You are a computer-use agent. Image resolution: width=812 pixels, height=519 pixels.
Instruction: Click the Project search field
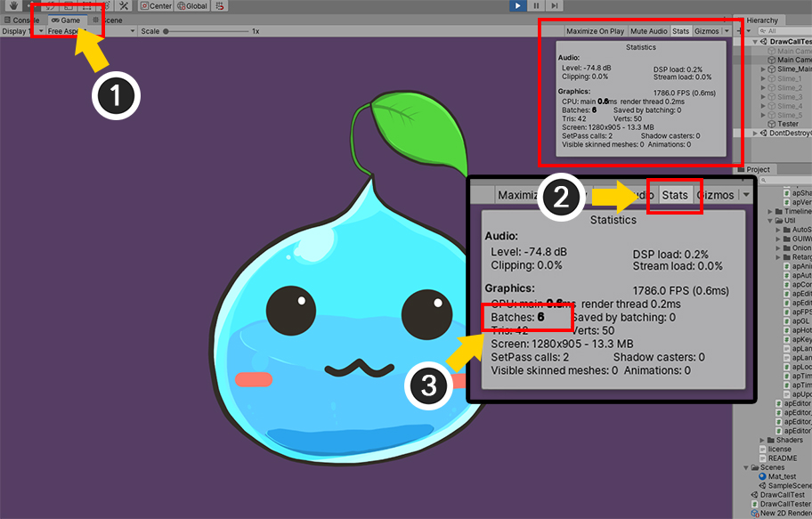point(786,180)
